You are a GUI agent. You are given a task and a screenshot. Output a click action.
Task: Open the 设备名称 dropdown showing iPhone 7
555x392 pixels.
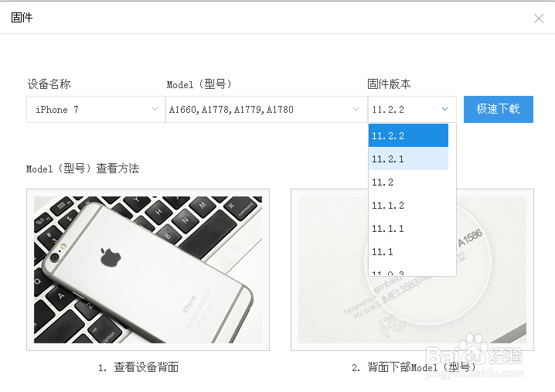(96, 110)
